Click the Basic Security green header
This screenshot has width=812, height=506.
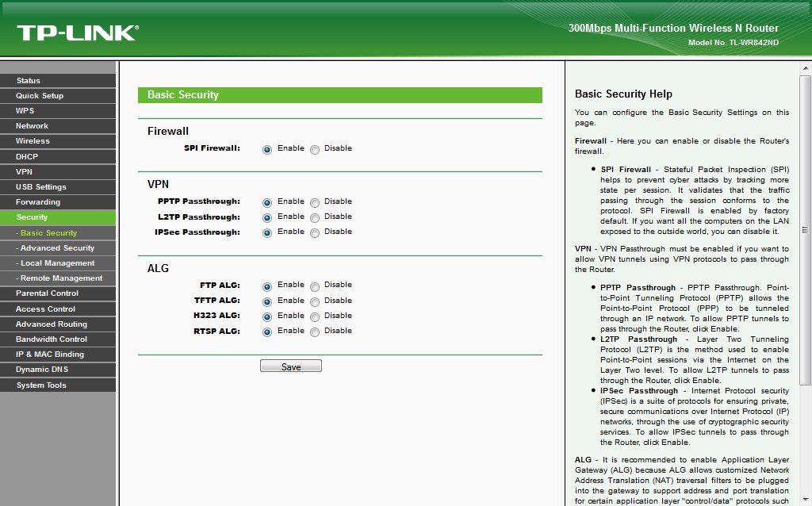(339, 95)
